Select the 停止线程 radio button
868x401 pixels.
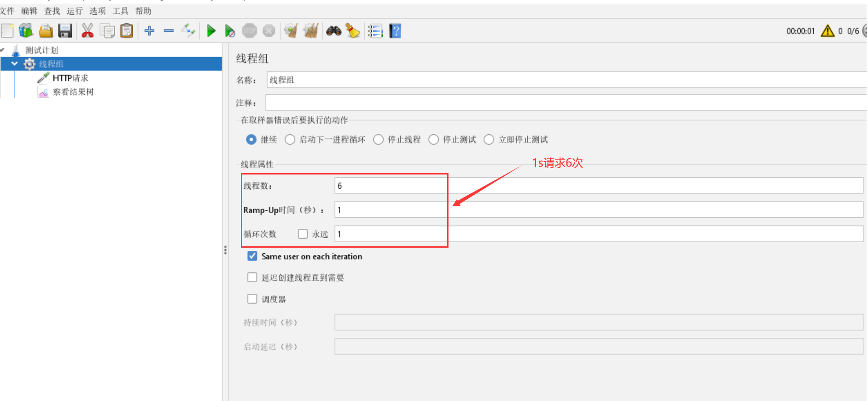point(378,139)
